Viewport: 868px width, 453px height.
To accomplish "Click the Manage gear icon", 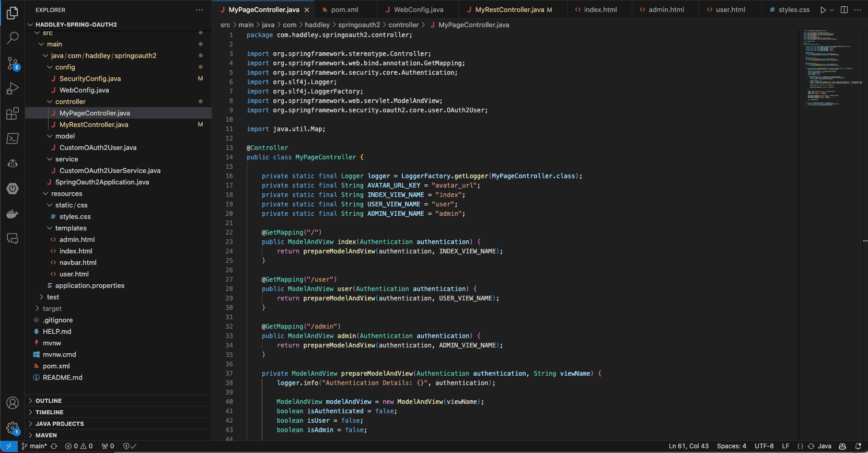I will pos(13,428).
